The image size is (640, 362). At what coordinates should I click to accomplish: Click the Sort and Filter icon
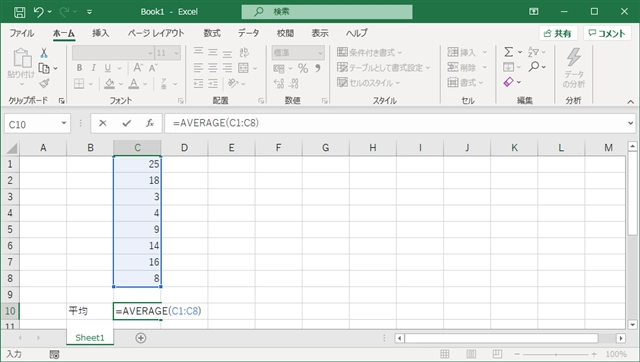[x=533, y=52]
